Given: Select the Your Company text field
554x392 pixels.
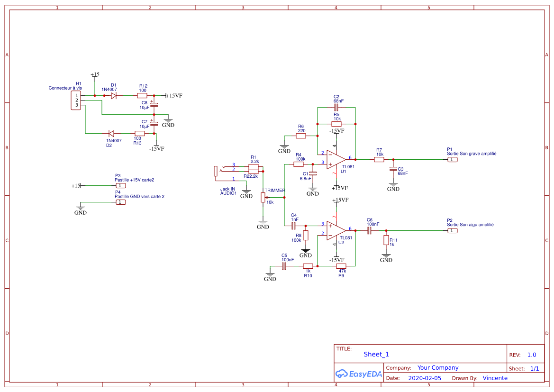Looking at the screenshot, I should [438, 368].
